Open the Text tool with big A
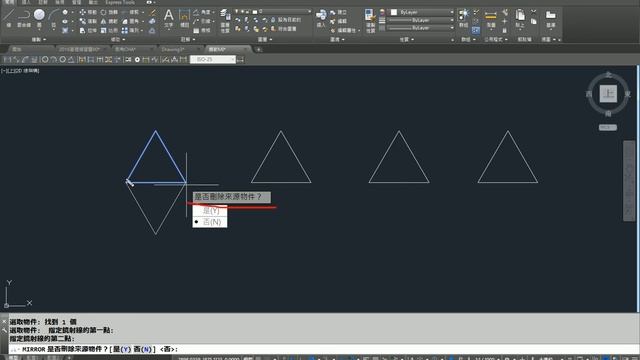640x360 pixels. tap(169, 18)
